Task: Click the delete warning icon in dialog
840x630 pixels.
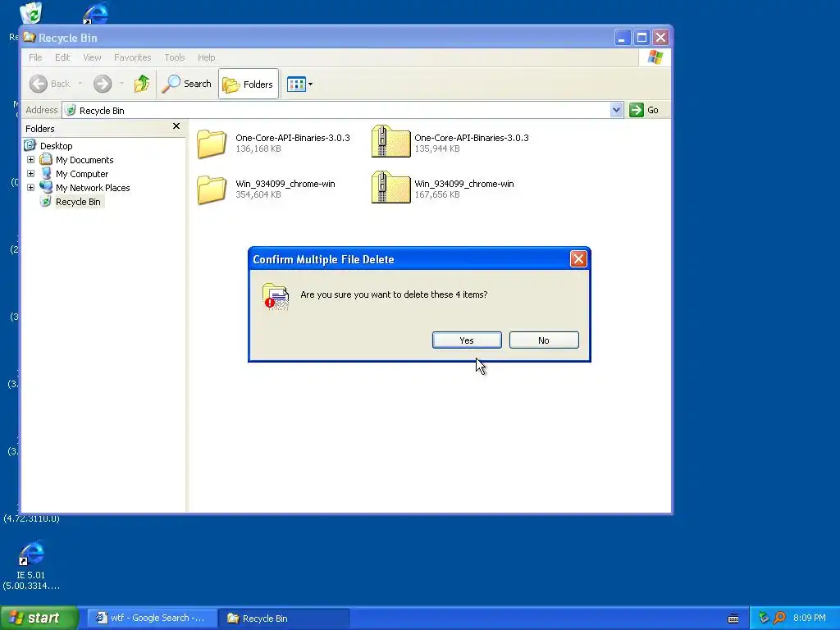Action: tap(276, 297)
